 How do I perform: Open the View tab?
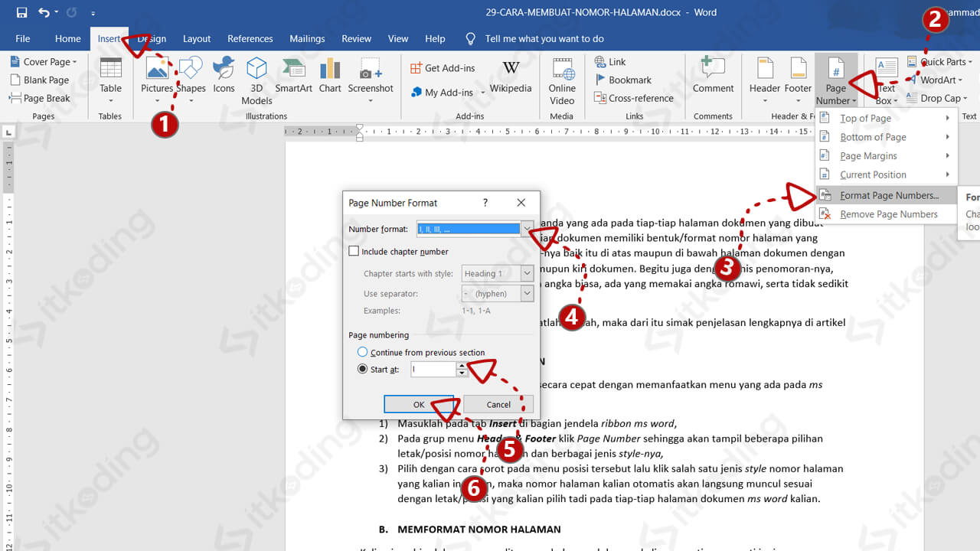[x=398, y=38]
